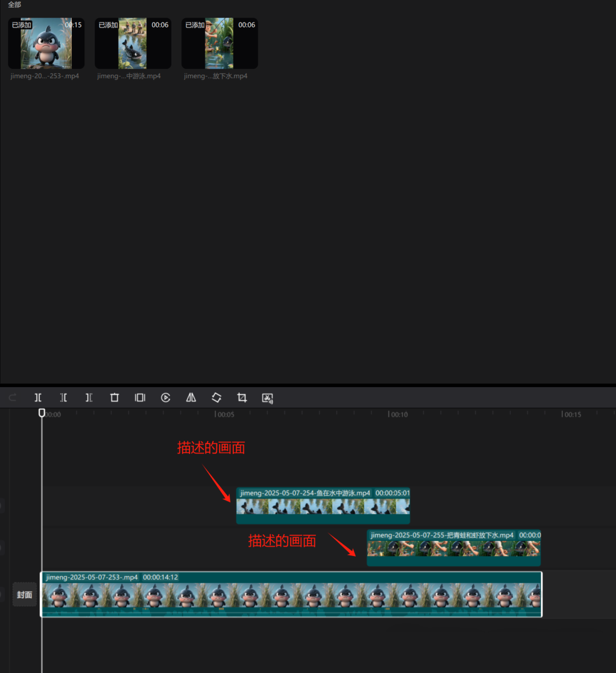Click 已添加 badge on the 00:15 thumbnail
Image resolution: width=616 pixels, height=673 pixels.
(x=22, y=25)
